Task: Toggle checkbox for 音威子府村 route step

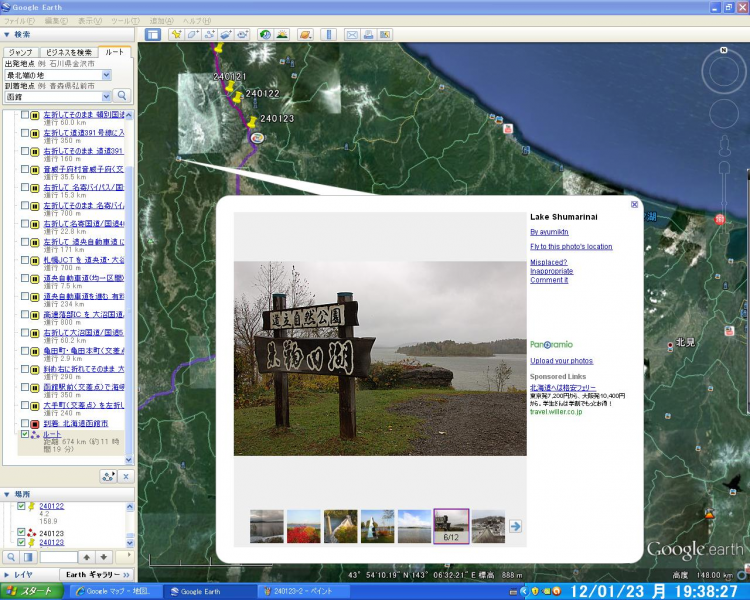Action: pos(25,169)
